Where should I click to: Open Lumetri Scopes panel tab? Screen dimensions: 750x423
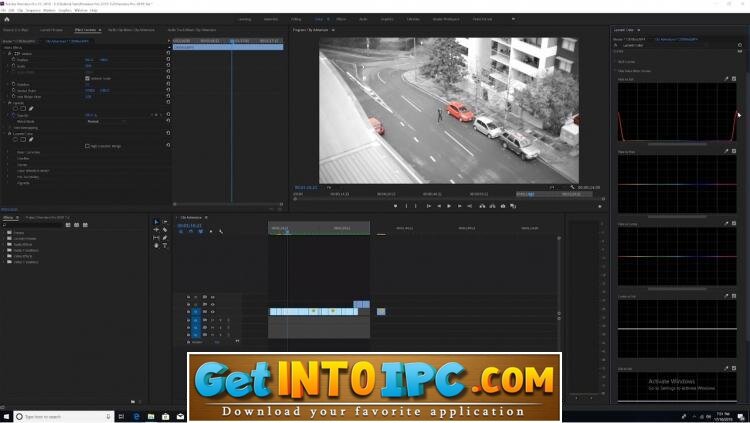(51, 30)
